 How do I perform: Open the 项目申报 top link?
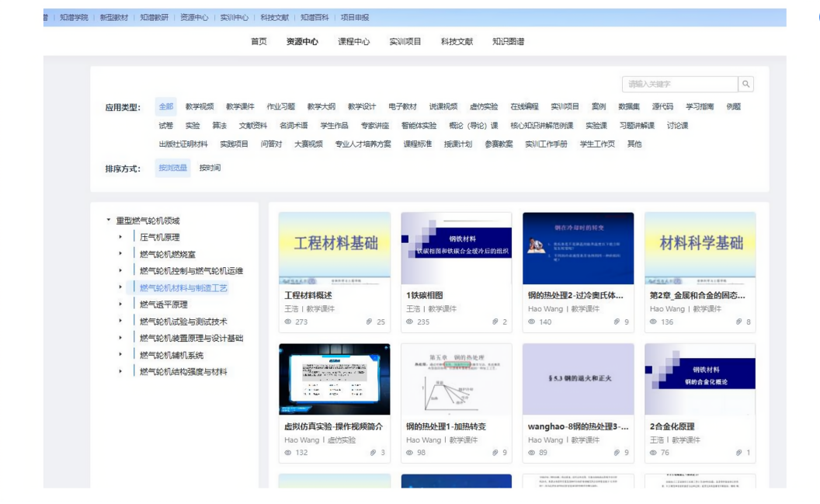point(355,17)
